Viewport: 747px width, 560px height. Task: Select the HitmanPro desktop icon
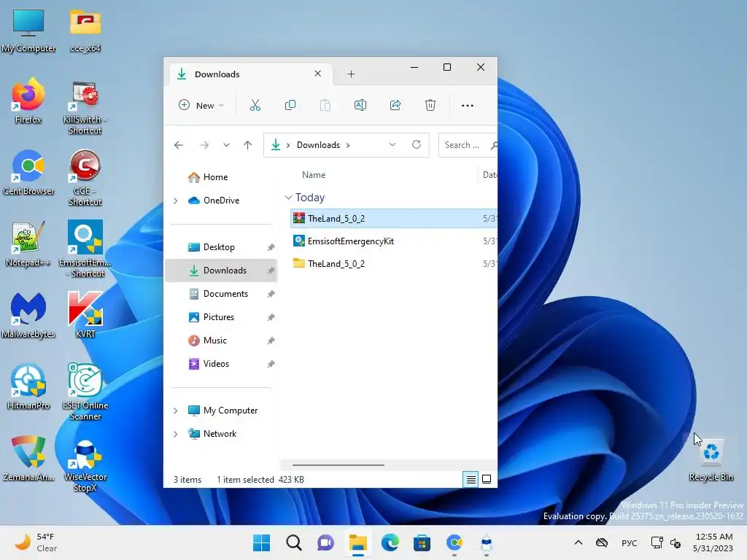[x=28, y=386]
